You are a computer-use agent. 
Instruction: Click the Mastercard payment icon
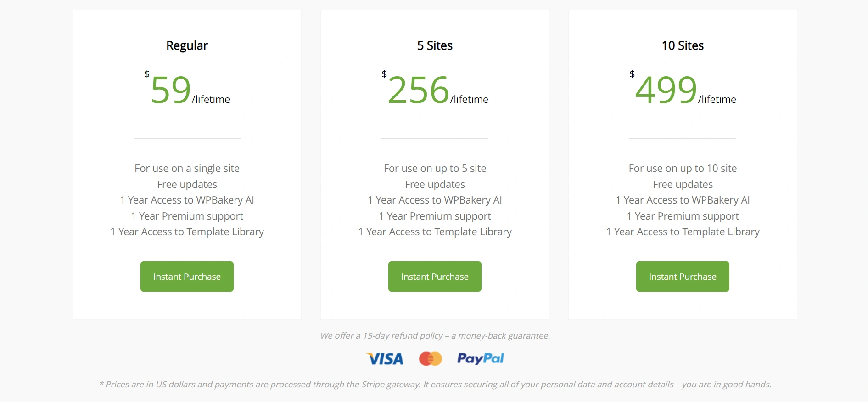coord(431,359)
